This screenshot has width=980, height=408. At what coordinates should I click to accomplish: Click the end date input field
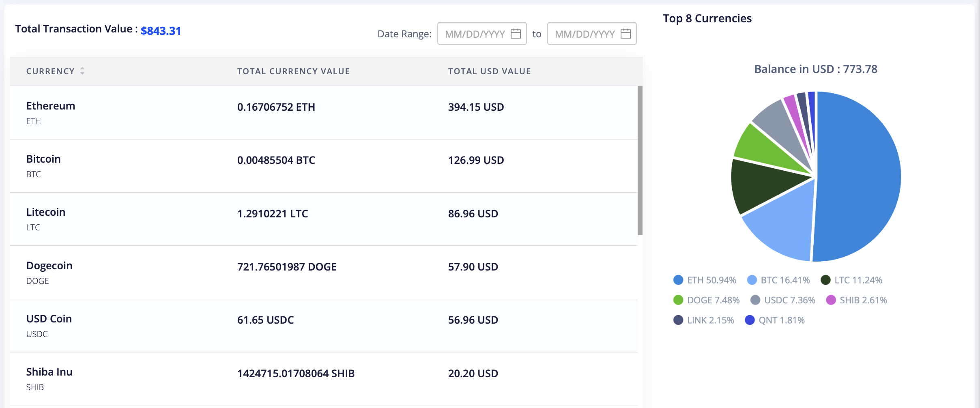click(592, 34)
